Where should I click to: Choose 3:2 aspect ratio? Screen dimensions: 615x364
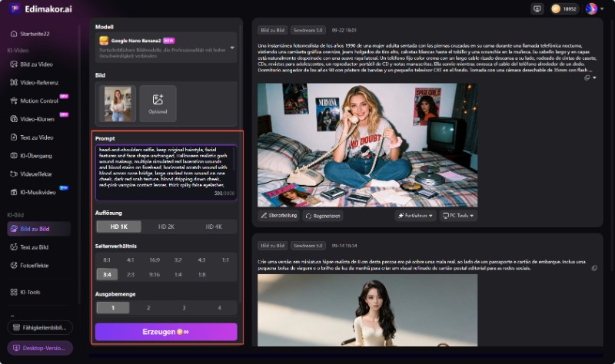(x=178, y=260)
